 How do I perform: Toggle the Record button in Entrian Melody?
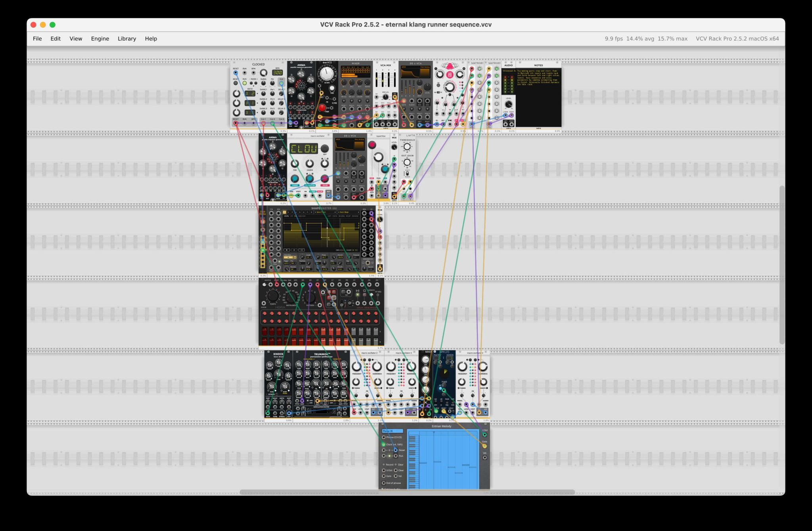[x=384, y=464]
